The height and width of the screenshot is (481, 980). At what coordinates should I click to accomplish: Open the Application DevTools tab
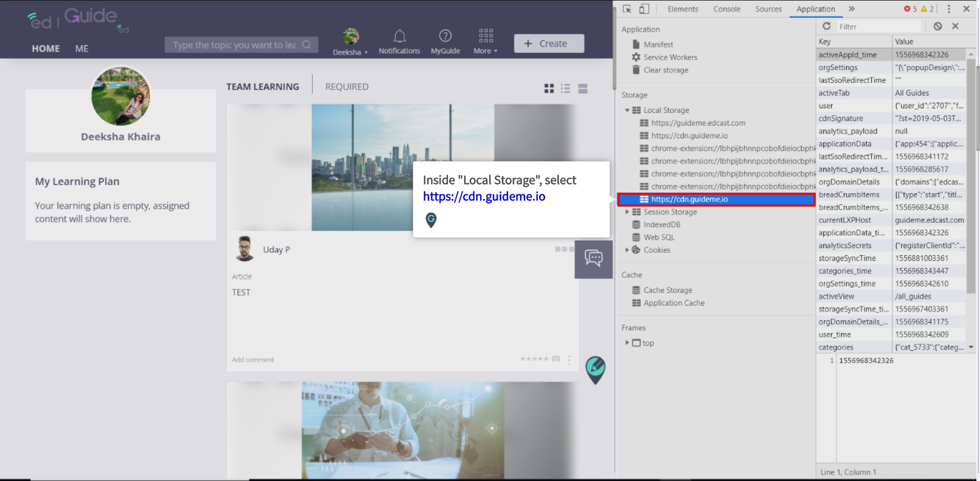pyautogui.click(x=816, y=9)
